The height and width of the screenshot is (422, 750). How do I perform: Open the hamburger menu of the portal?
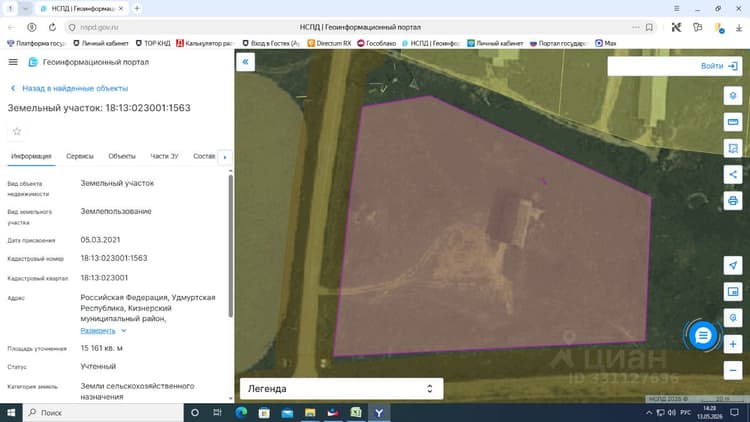13,62
